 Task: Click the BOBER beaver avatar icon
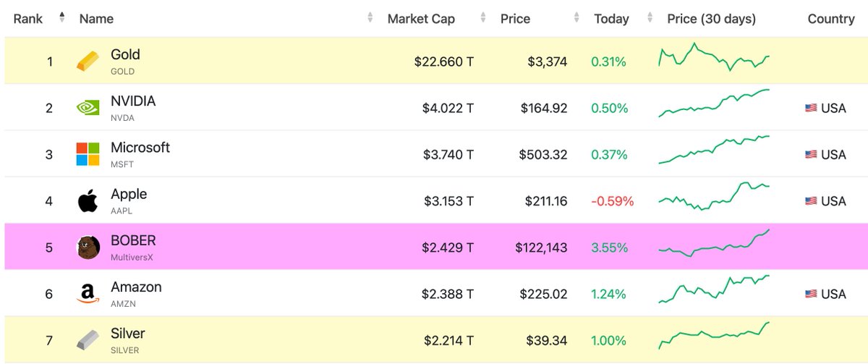(88, 247)
